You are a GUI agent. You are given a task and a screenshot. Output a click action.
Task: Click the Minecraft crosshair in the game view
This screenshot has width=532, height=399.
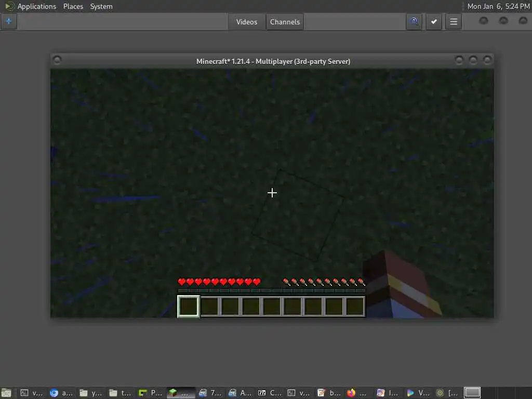pos(272,193)
